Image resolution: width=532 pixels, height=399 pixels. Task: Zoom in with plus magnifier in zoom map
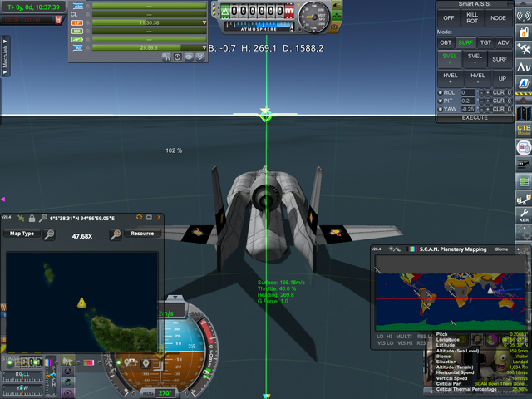click(116, 234)
